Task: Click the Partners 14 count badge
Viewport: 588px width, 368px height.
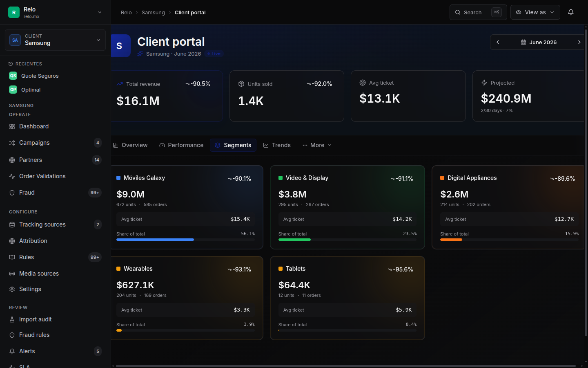Action: 97,160
